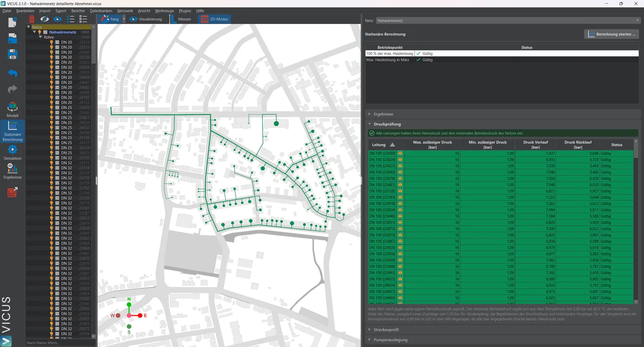This screenshot has height=347, width=644.
Task: Open the Simulation view
Action: tap(12, 153)
